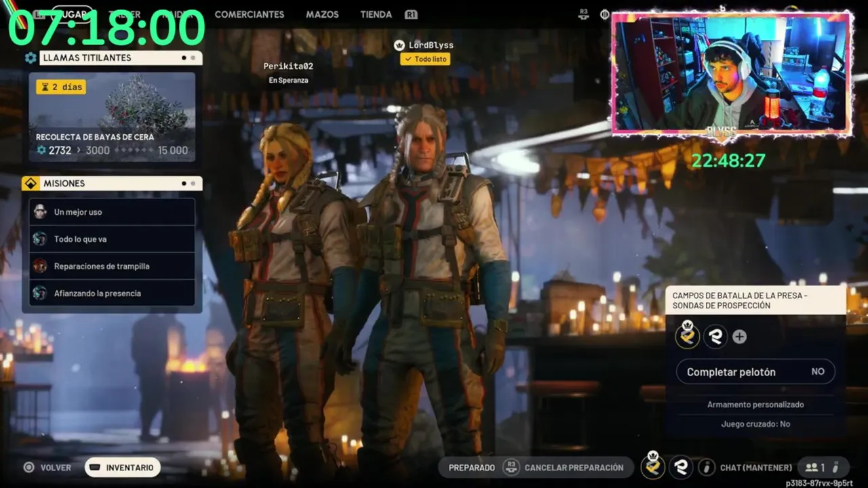Click the leader squad avatar in the map panel

click(688, 335)
